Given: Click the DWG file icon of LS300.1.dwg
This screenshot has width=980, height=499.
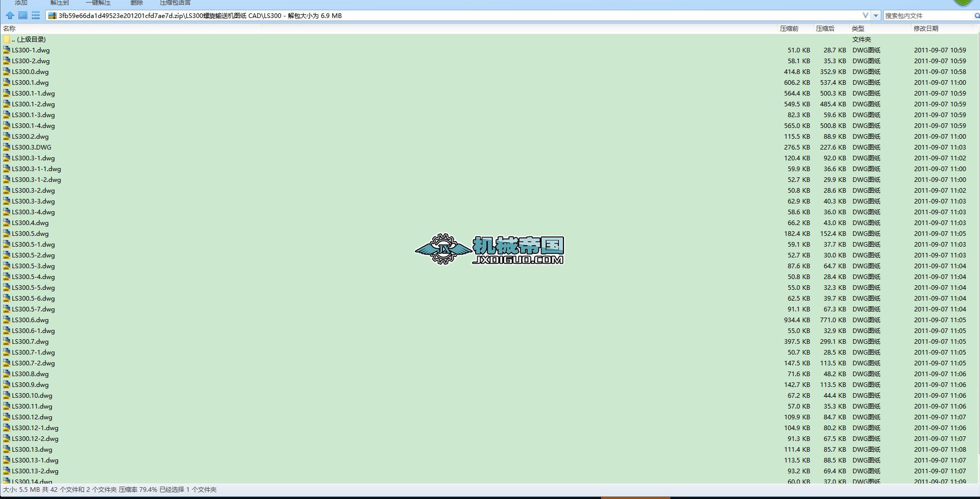Looking at the screenshot, I should [x=6, y=83].
